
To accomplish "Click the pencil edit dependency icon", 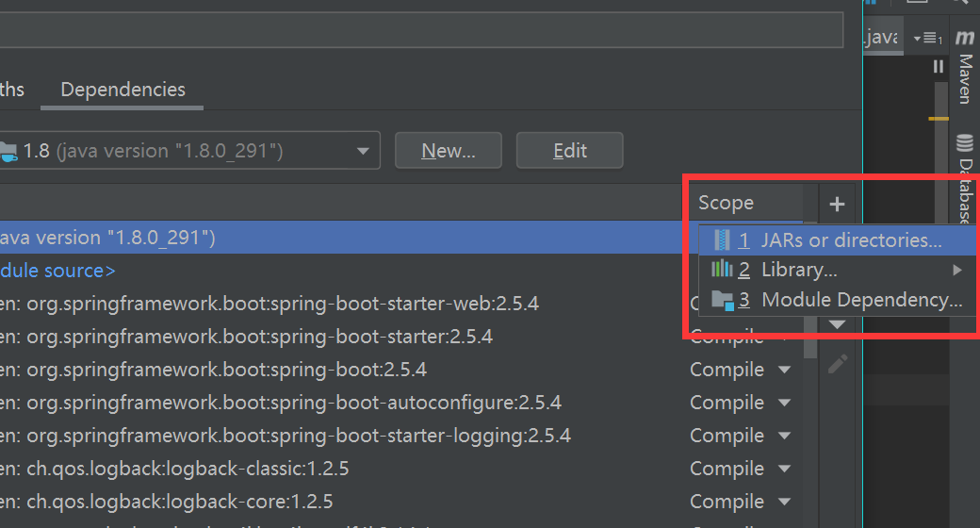I will pos(838,363).
